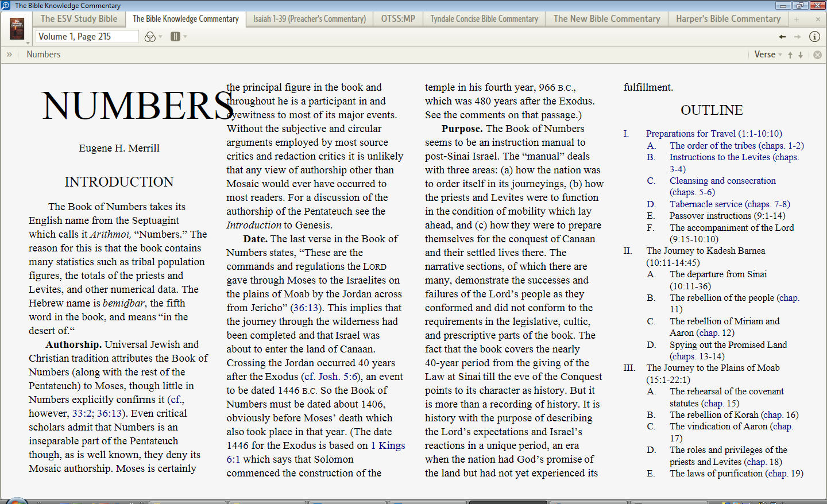The width and height of the screenshot is (827, 504).
Task: Follow the (36:13) link after Jericho
Action: 305,308
